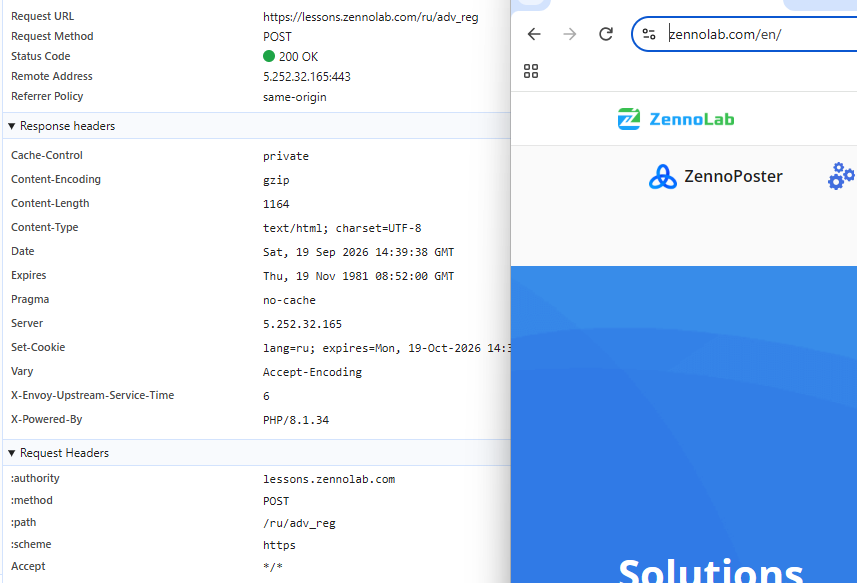
Task: Select the :path /ru/adv_reg value
Action: click(x=299, y=523)
